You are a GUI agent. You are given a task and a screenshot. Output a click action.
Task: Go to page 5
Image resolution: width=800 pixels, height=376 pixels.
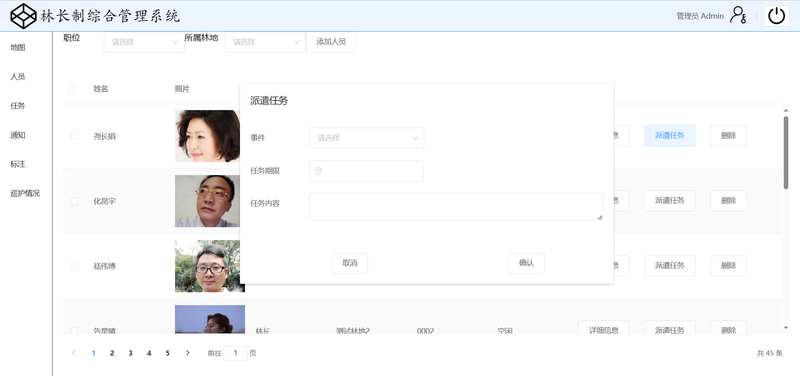(167, 353)
